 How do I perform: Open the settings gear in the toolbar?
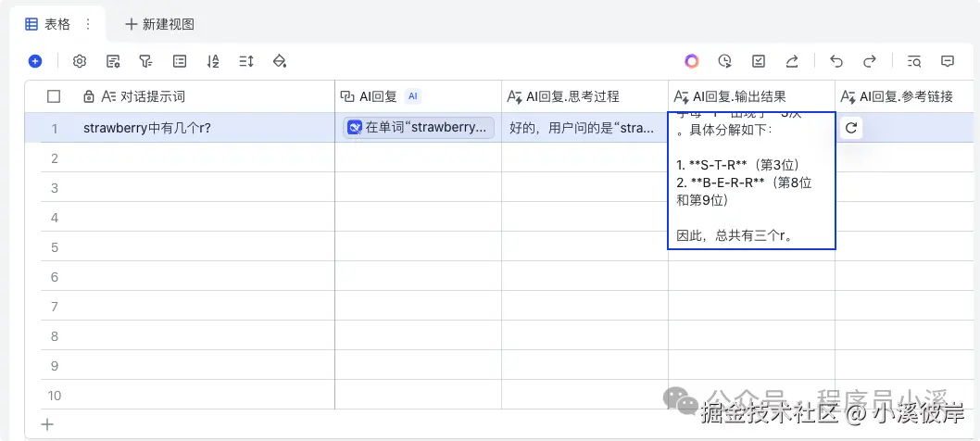pos(80,61)
